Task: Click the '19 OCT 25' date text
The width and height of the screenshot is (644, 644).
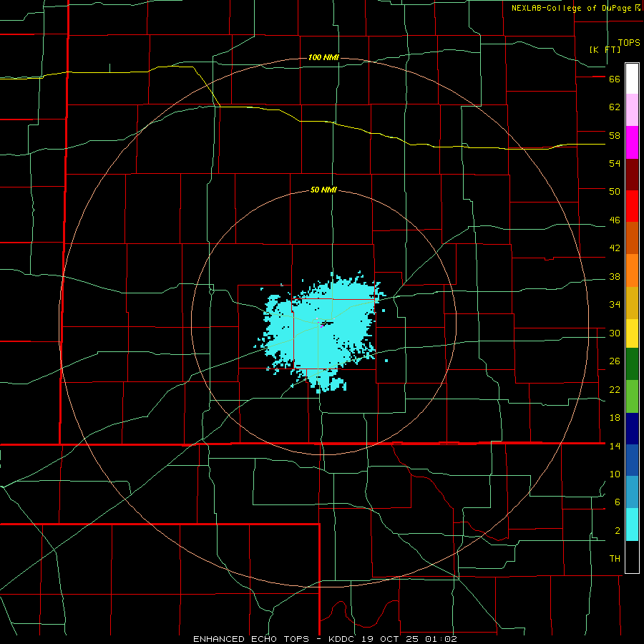Action: [390, 639]
